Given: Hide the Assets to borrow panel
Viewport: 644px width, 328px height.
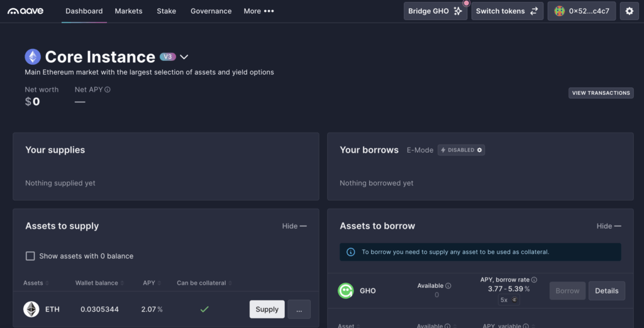Looking at the screenshot, I should 609,226.
